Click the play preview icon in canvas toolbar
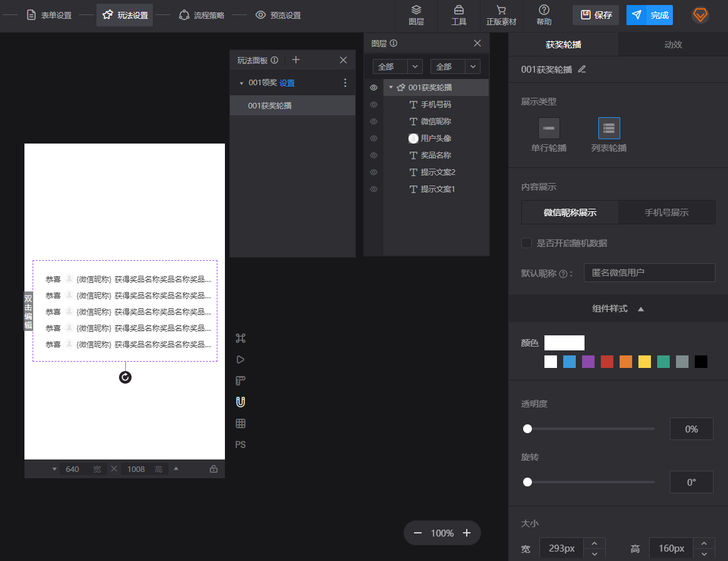 (x=241, y=359)
